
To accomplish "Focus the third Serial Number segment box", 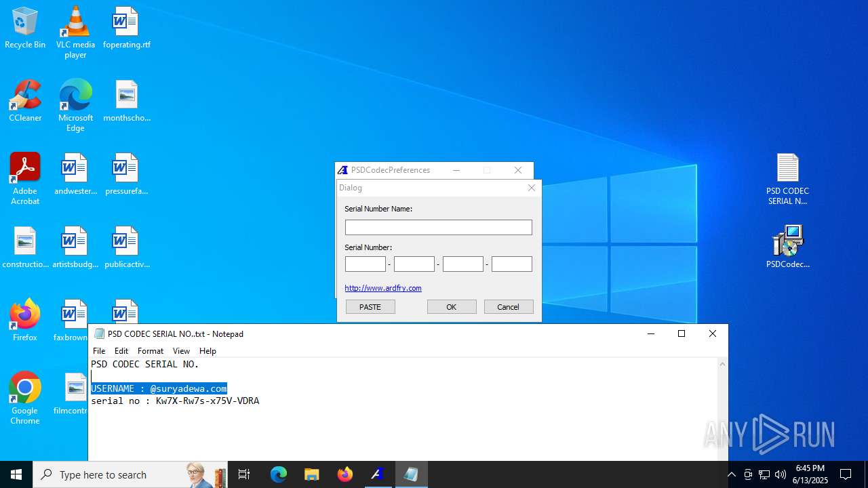I will pos(463,264).
